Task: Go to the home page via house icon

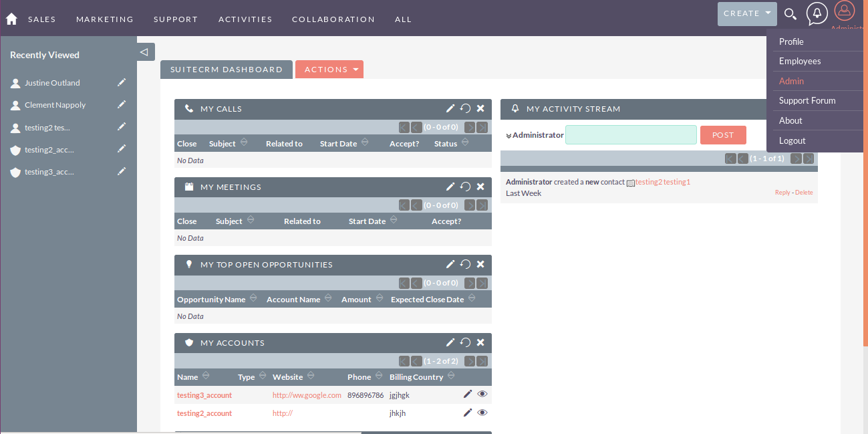Action: (x=11, y=19)
